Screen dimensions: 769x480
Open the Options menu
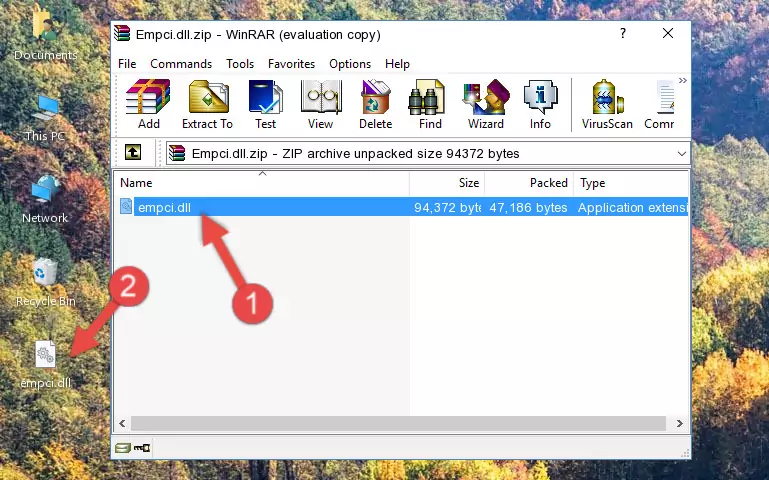coord(350,64)
